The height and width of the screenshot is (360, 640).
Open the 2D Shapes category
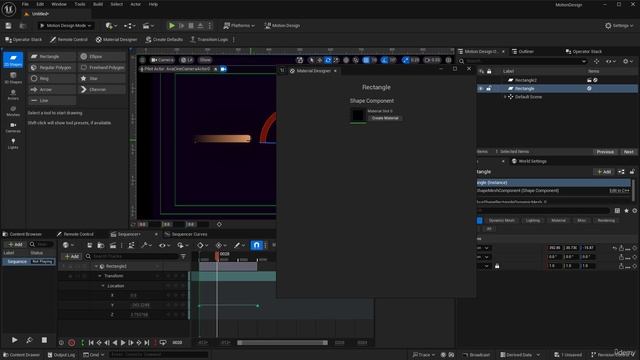tap(13, 60)
